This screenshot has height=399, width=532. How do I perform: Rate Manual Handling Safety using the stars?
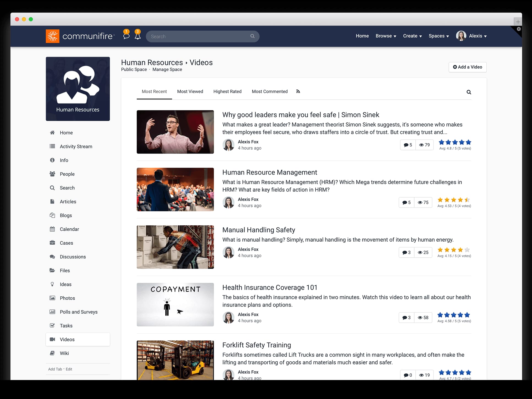454,250
